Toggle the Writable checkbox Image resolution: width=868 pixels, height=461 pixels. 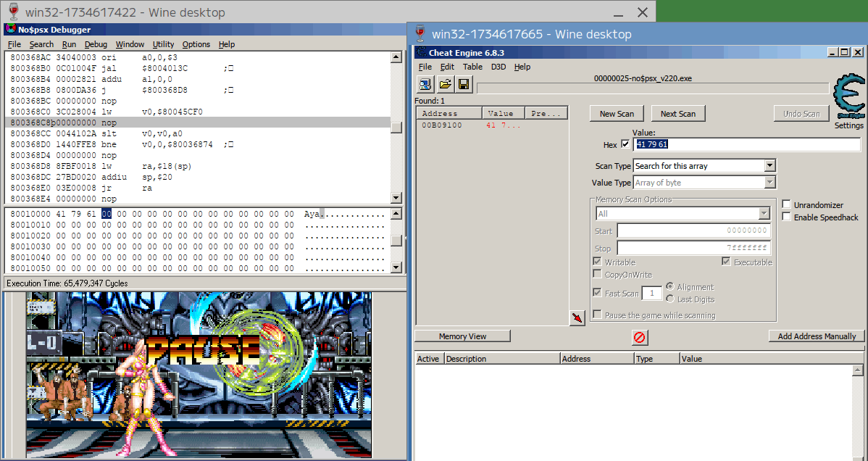(x=597, y=262)
